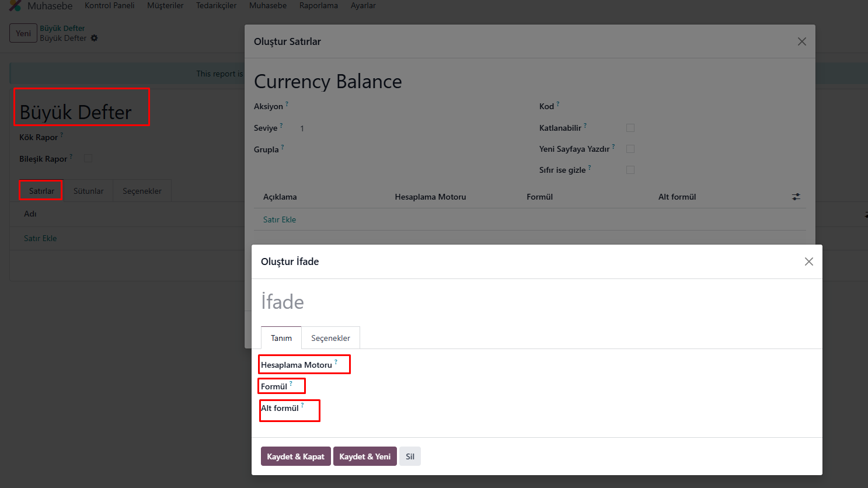Click help icon beside Kök Rapor
This screenshot has height=488, width=868.
pyautogui.click(x=62, y=135)
